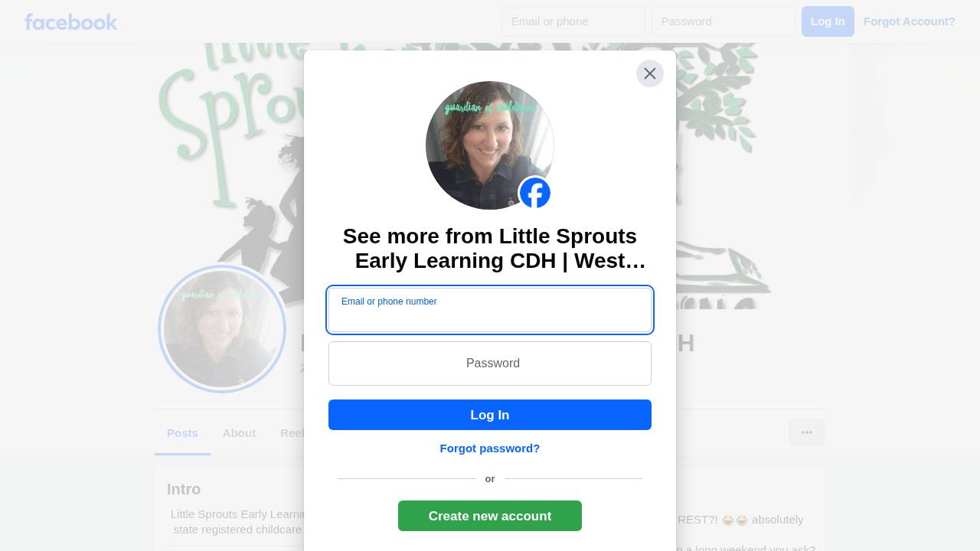Click the dialog's circular profile photo
The height and width of the screenshot is (551, 980).
pyautogui.click(x=490, y=145)
